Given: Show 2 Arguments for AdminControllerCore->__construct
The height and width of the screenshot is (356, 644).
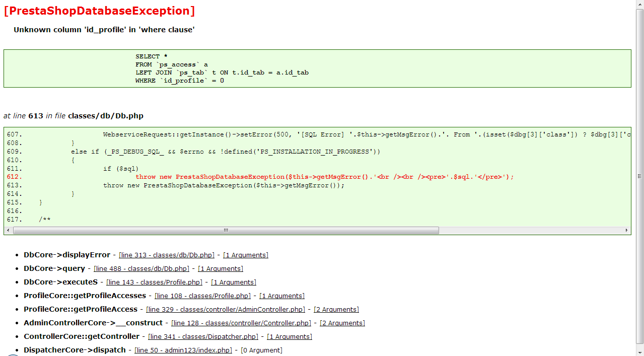Looking at the screenshot, I should (342, 323).
